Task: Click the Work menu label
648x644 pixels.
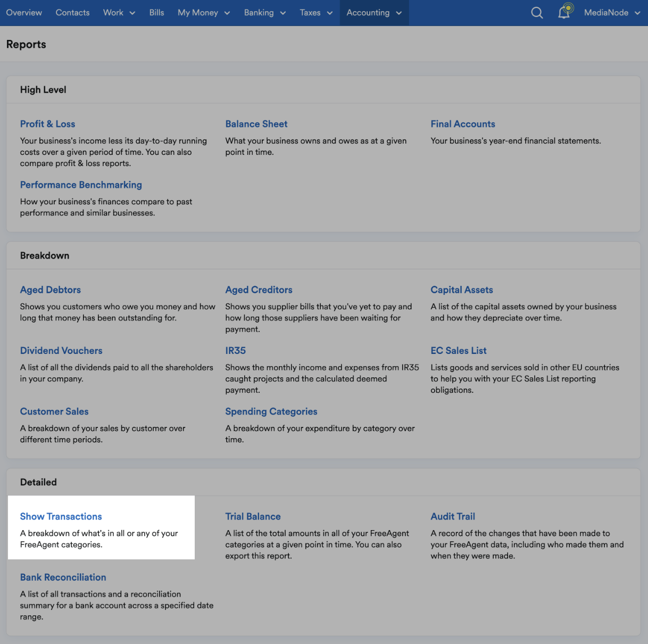Action: point(113,13)
